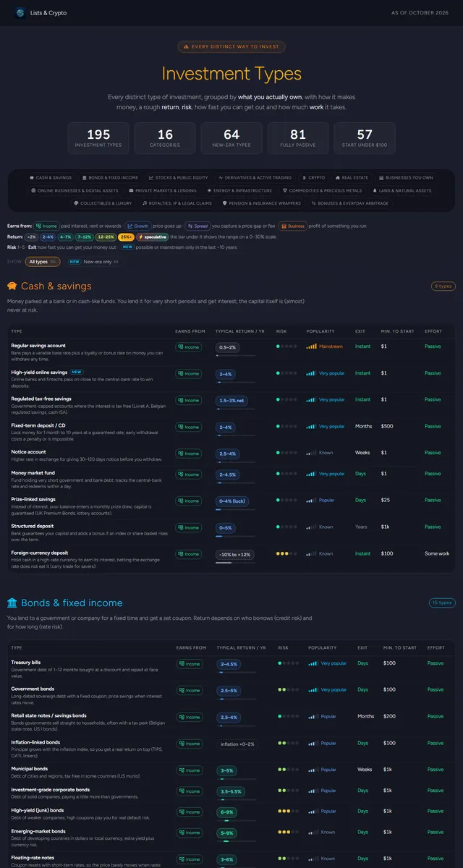Image resolution: width=463 pixels, height=868 pixels.
Task: Click the Income legend badge
Action: tap(47, 226)
